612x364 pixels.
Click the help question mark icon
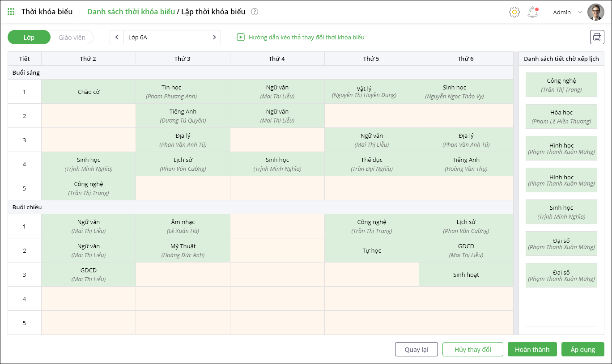255,12
